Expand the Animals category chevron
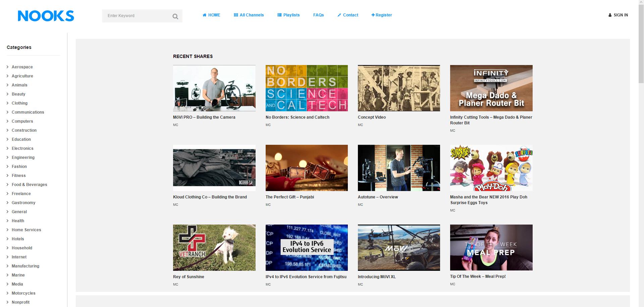 click(x=7, y=85)
